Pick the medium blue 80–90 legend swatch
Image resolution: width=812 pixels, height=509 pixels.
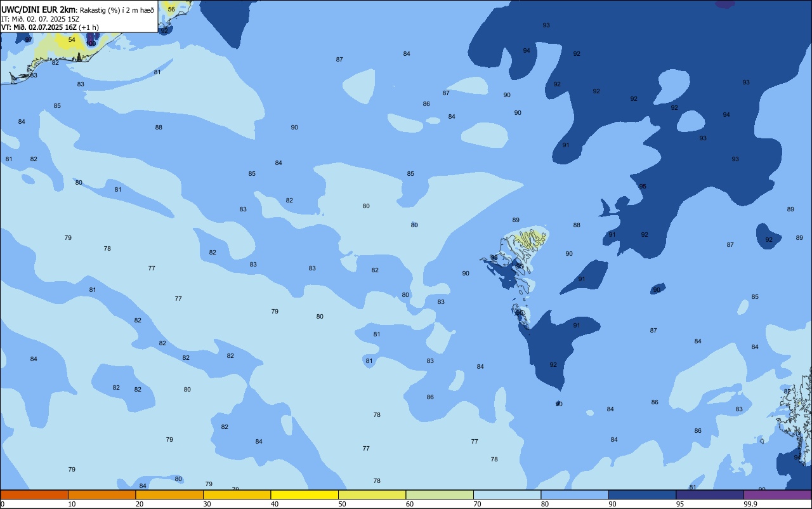coord(575,494)
